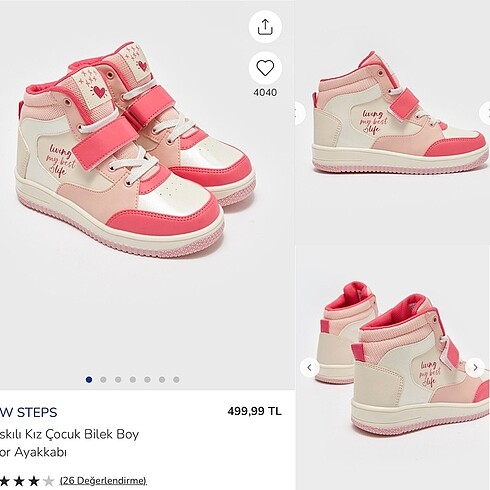Select the grey empty star rating
This screenshot has width=490, height=490.
tap(49, 481)
